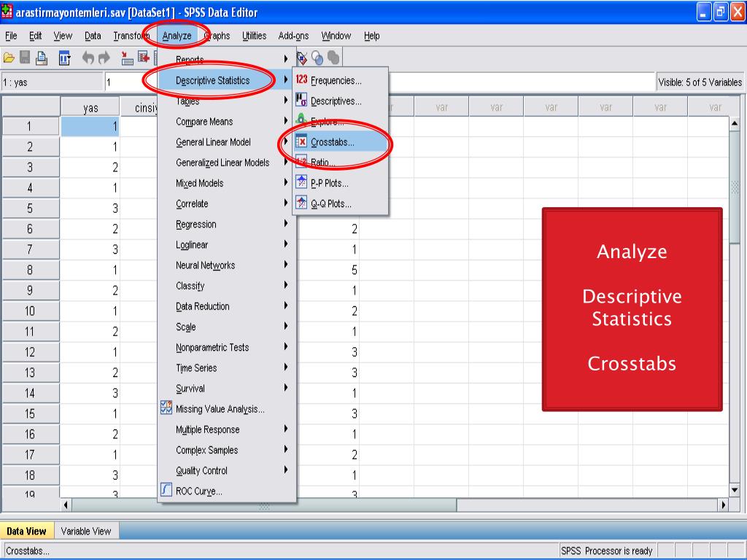Viewport: 747px width, 560px height.
Task: Choose Descriptives in Descriptive Statistics submenu
Action: point(336,101)
